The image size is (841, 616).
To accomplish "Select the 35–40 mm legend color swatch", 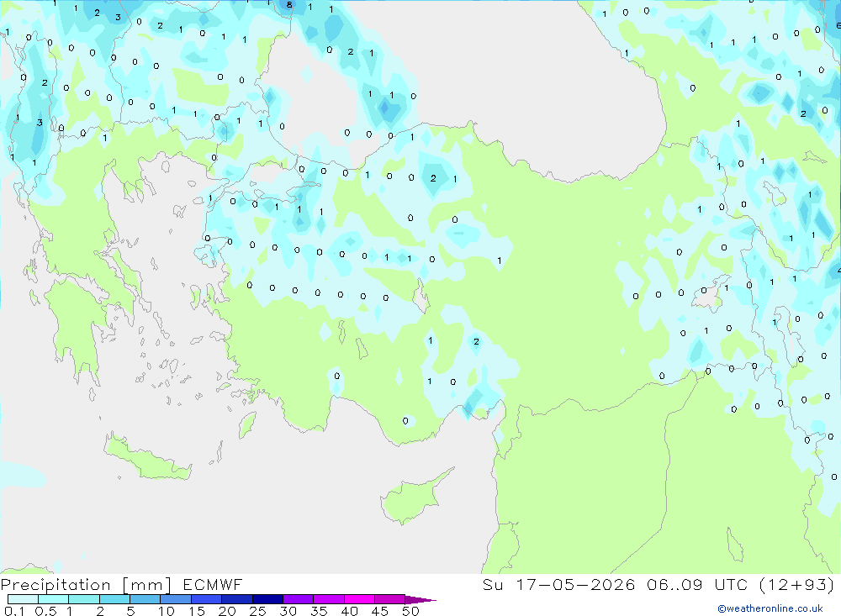I will (x=328, y=599).
